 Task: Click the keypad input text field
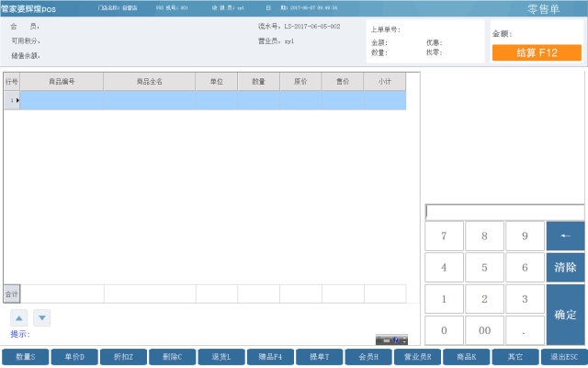[504, 213]
